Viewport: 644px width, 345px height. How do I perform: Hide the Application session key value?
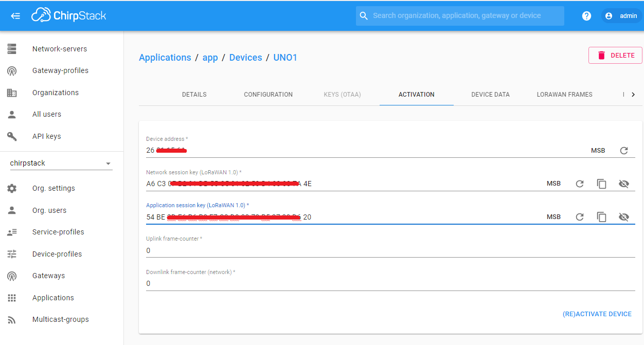tap(624, 216)
